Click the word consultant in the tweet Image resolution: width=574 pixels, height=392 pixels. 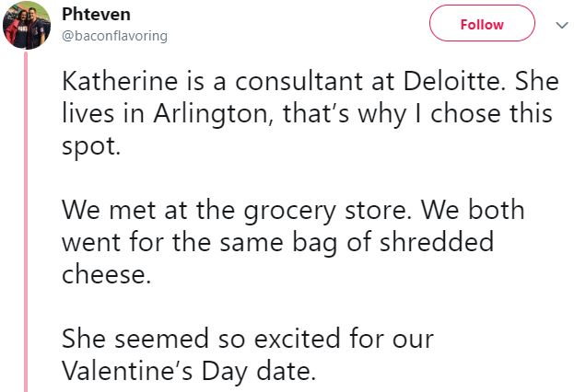click(299, 81)
